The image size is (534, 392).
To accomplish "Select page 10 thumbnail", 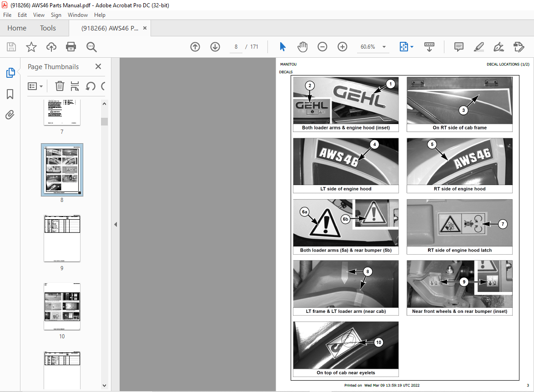I will tap(62, 306).
